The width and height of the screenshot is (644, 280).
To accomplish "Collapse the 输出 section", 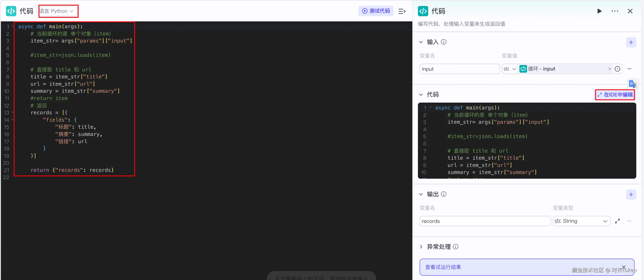I will 421,194.
